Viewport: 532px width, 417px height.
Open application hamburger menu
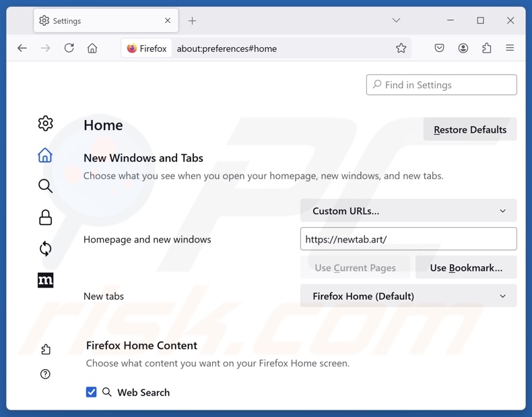(x=510, y=49)
